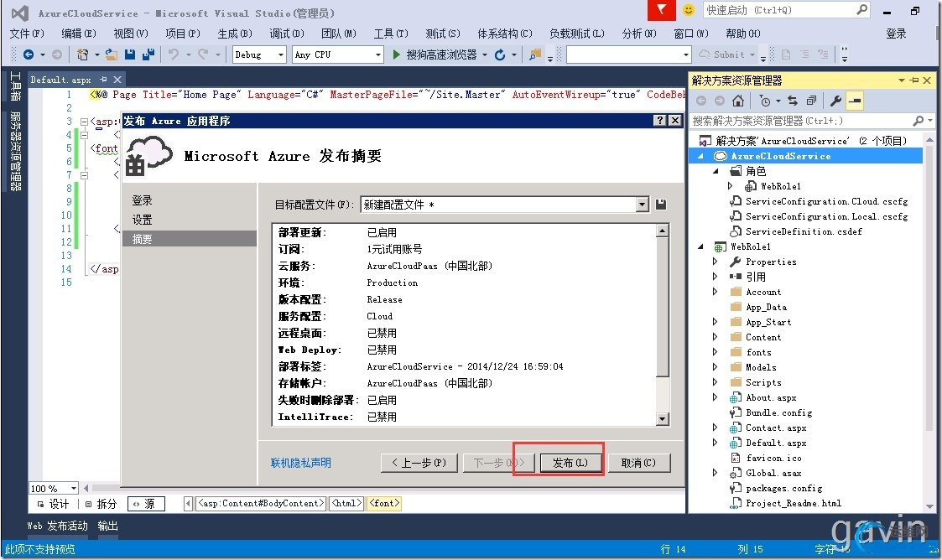The height and width of the screenshot is (560, 942).
Task: Open the Any CPU platform dropdown
Action: pyautogui.click(x=377, y=54)
